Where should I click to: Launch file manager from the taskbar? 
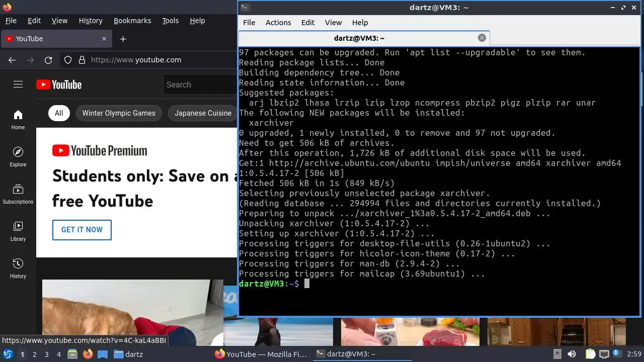click(x=72, y=354)
